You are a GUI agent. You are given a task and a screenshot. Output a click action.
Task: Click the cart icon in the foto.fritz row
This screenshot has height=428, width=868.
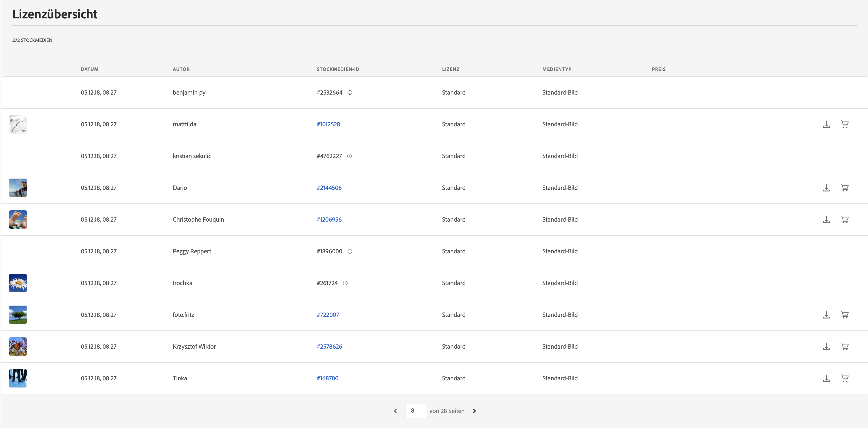coord(844,315)
